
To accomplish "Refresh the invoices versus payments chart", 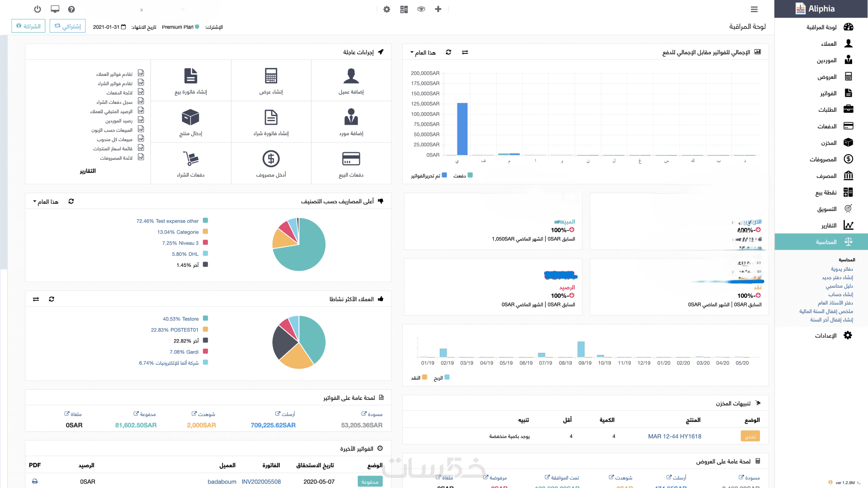I will (x=448, y=52).
